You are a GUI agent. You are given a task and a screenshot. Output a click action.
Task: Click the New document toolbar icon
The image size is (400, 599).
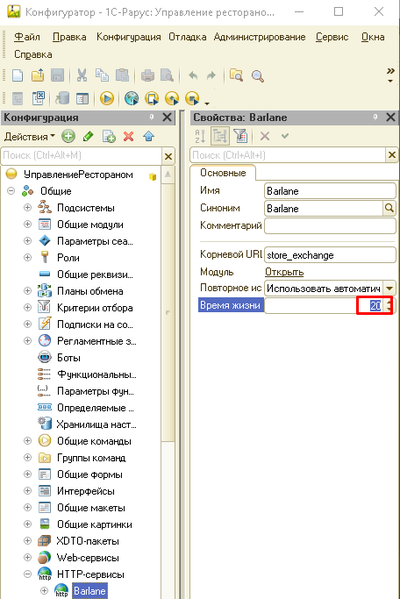(x=18, y=76)
